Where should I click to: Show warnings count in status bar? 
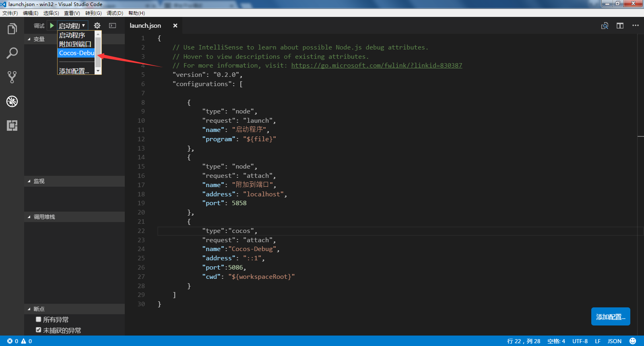tap(27, 341)
